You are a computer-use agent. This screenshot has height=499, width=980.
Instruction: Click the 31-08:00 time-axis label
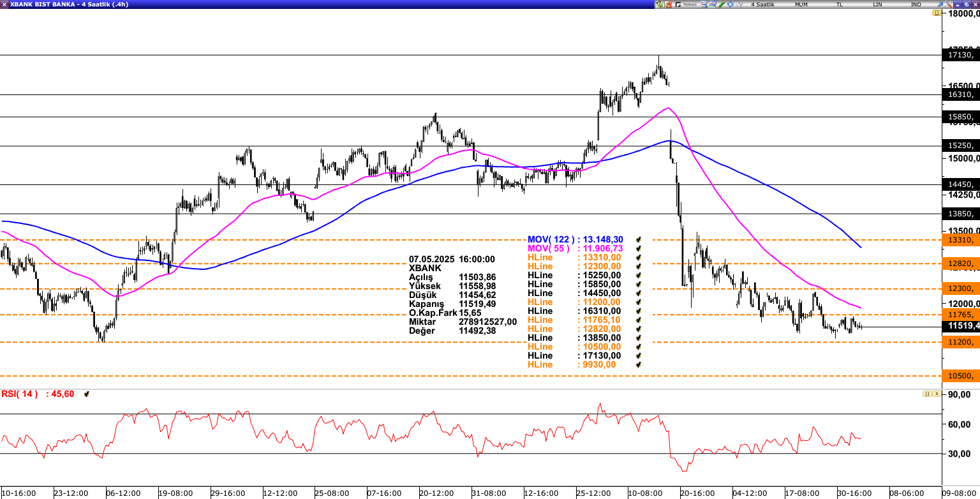pos(489,493)
